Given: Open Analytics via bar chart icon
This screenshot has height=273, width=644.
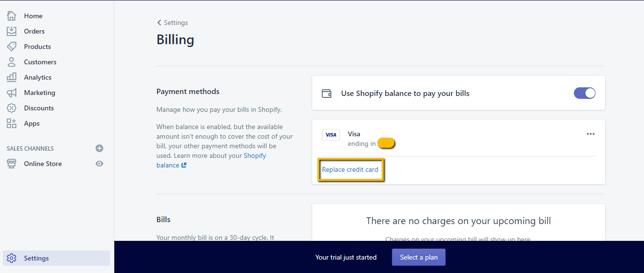Looking at the screenshot, I should point(12,77).
